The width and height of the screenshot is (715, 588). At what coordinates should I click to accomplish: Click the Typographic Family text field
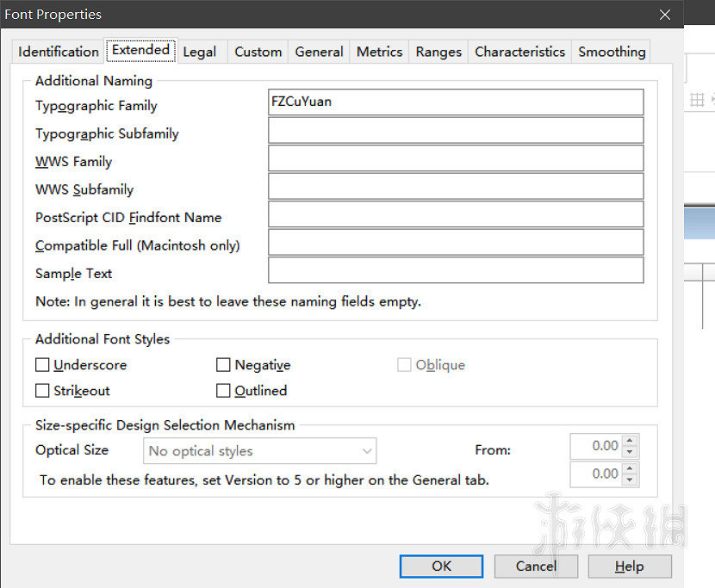[x=456, y=102]
